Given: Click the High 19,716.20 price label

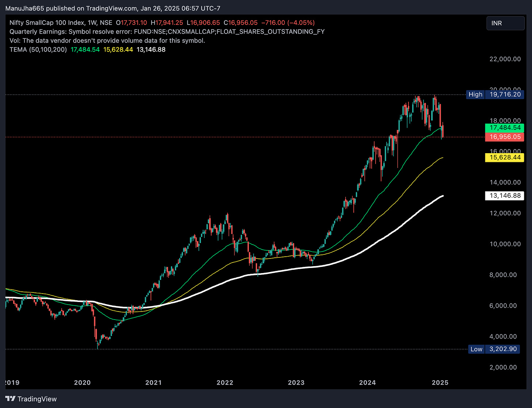Looking at the screenshot, I should 495,94.
